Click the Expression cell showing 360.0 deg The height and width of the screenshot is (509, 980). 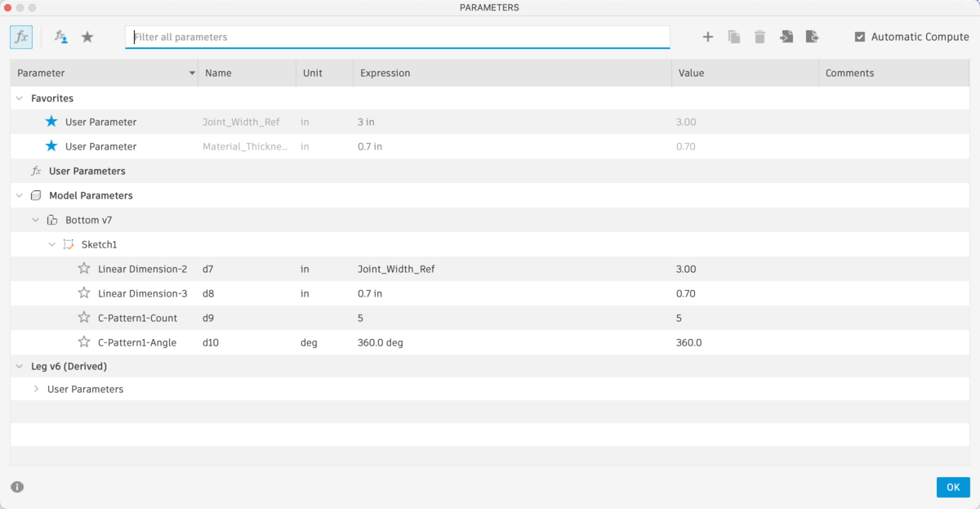pos(380,342)
